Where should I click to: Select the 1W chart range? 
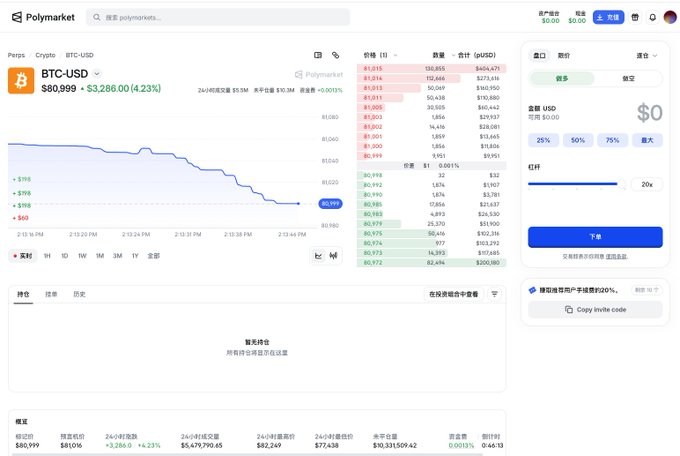[x=82, y=256]
